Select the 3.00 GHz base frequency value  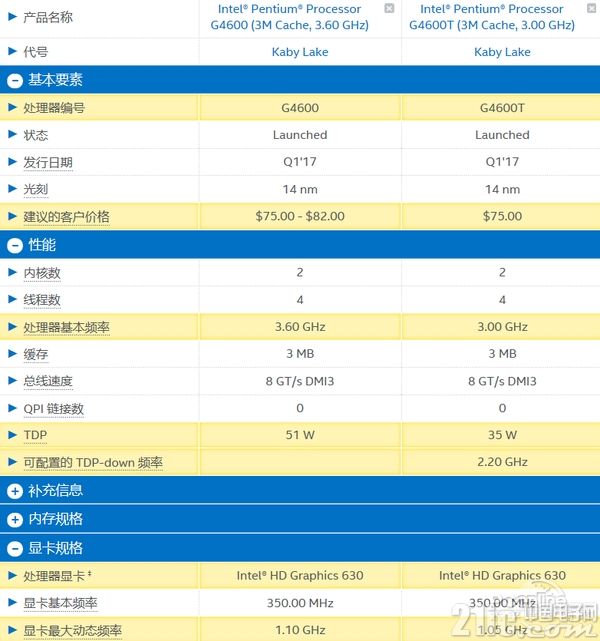pos(502,327)
